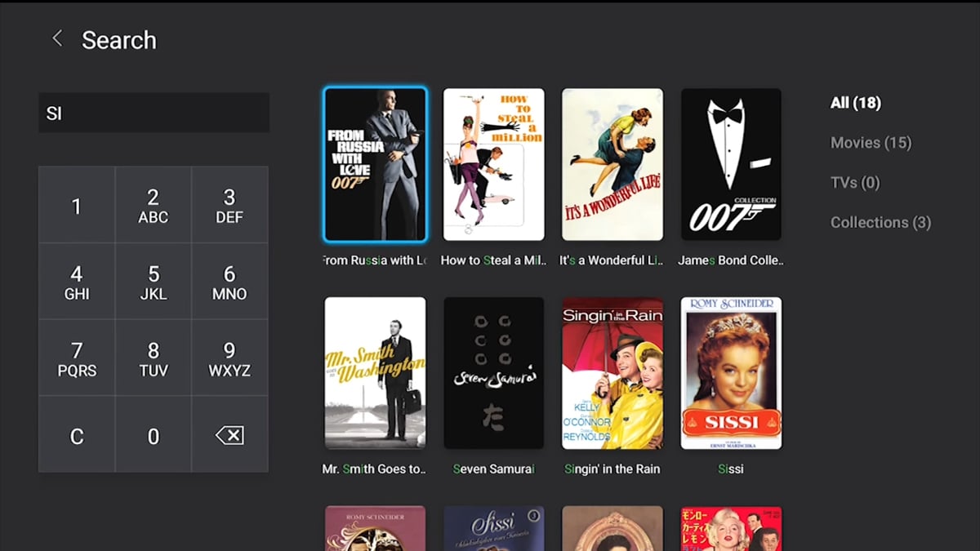Image resolution: width=980 pixels, height=551 pixels.
Task: Tap the 6 MNO key
Action: coord(229,282)
